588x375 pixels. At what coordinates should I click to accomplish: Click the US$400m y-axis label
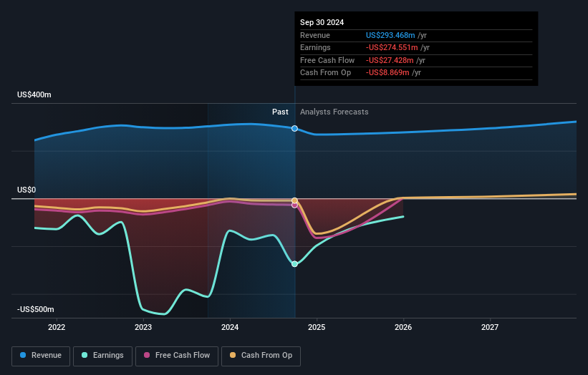pos(34,94)
